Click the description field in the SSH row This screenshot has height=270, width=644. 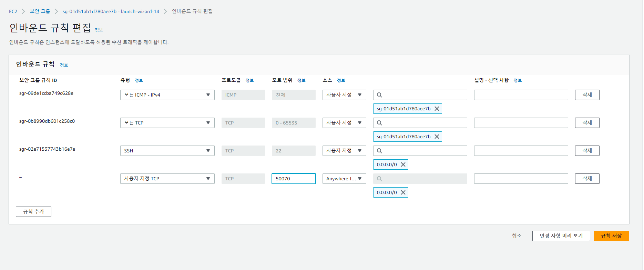click(521, 151)
